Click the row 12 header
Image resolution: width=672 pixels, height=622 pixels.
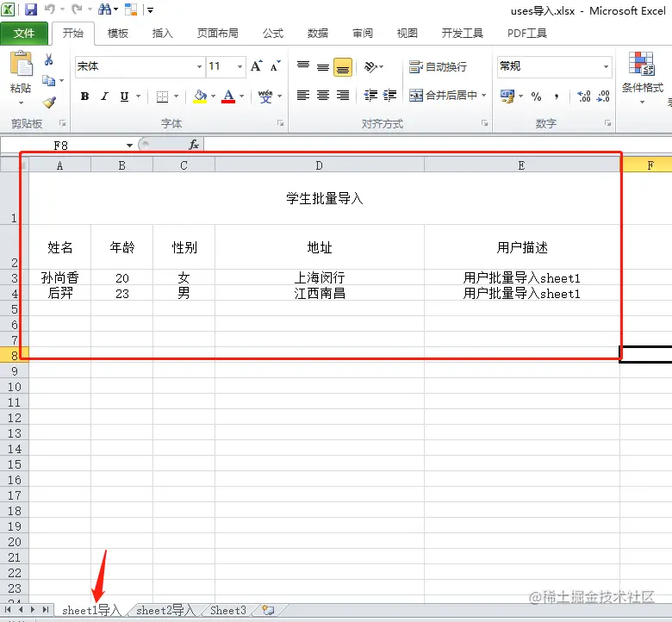point(14,418)
